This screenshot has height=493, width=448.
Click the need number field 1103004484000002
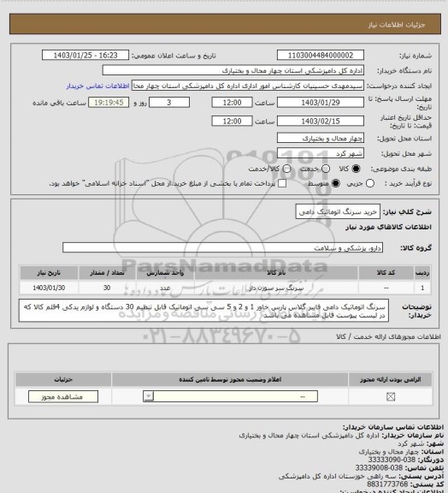[x=321, y=56]
